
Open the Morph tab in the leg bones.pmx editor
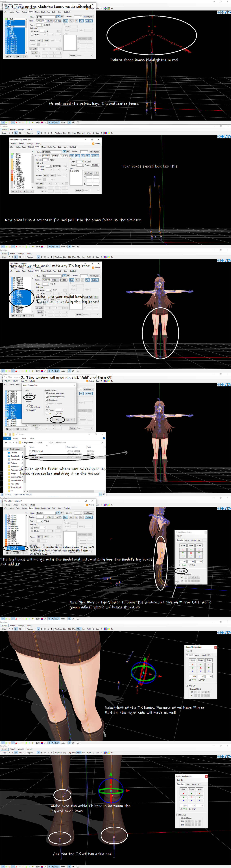pos(43,147)
